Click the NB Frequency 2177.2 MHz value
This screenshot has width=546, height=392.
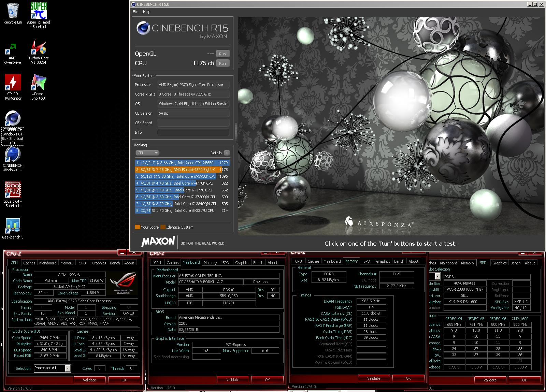[397, 286]
